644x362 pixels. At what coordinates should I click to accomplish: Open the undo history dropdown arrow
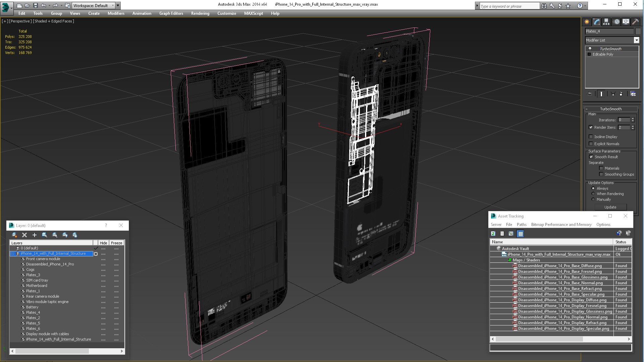(x=49, y=5)
